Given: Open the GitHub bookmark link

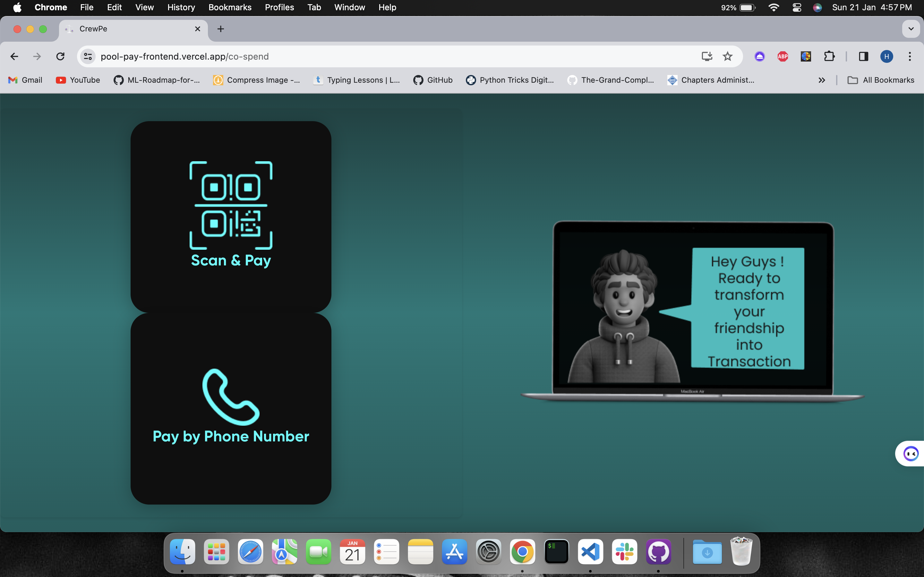Looking at the screenshot, I should click(433, 80).
